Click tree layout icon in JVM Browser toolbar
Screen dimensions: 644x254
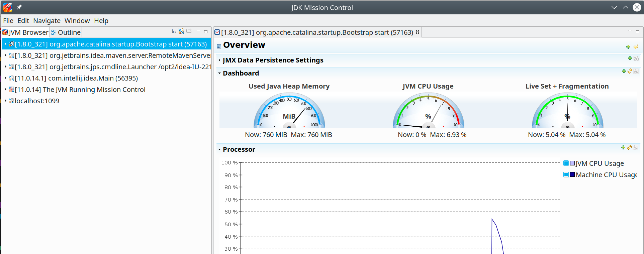click(174, 31)
